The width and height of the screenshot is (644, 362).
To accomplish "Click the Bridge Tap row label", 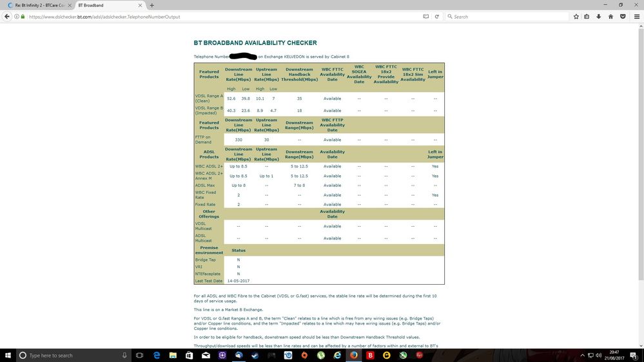I will tap(206, 260).
